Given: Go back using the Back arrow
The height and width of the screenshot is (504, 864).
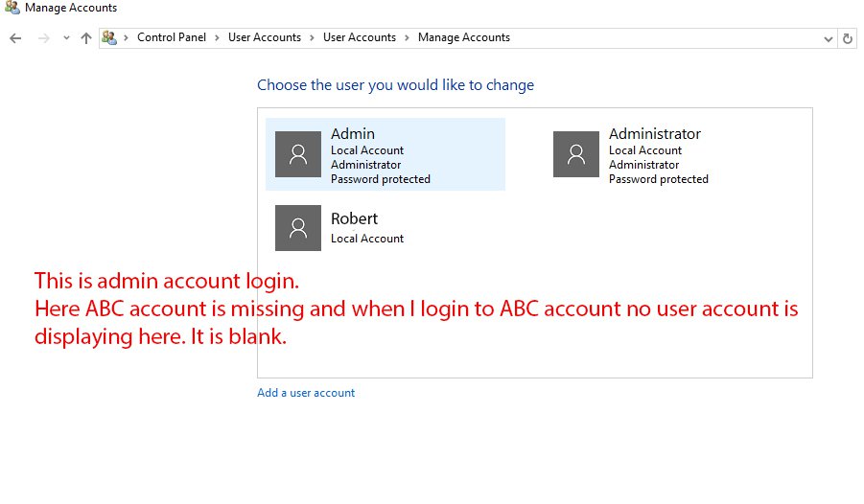Looking at the screenshot, I should [15, 38].
